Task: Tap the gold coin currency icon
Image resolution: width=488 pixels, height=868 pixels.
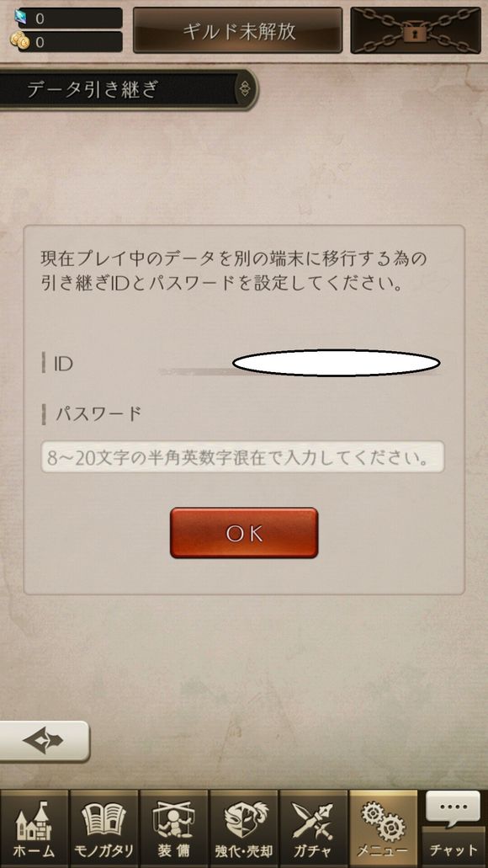Action: tap(19, 41)
